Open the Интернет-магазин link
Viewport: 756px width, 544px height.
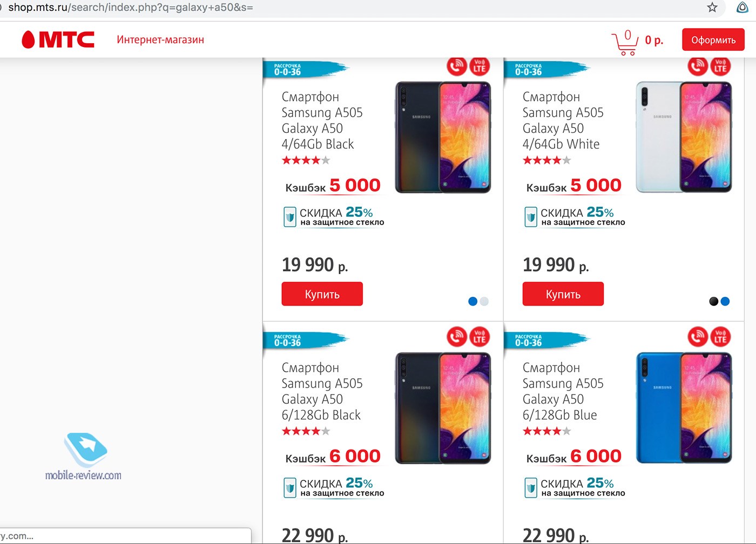[160, 40]
